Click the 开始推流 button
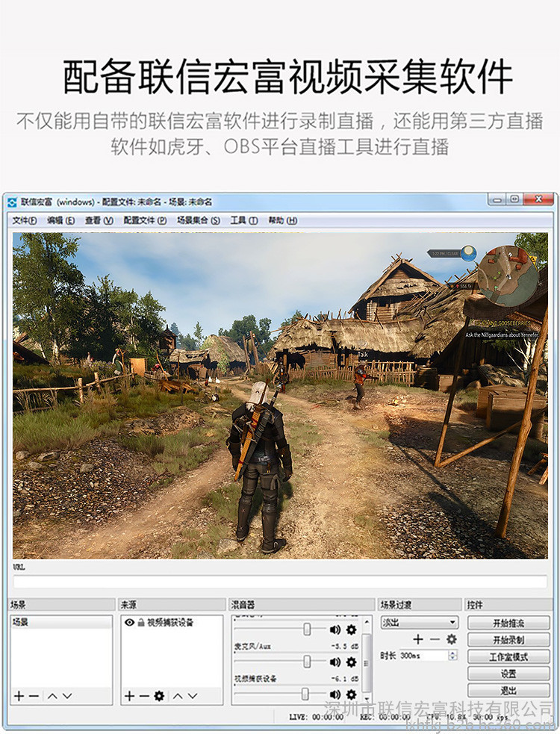This screenshot has height=734, width=560. click(508, 623)
